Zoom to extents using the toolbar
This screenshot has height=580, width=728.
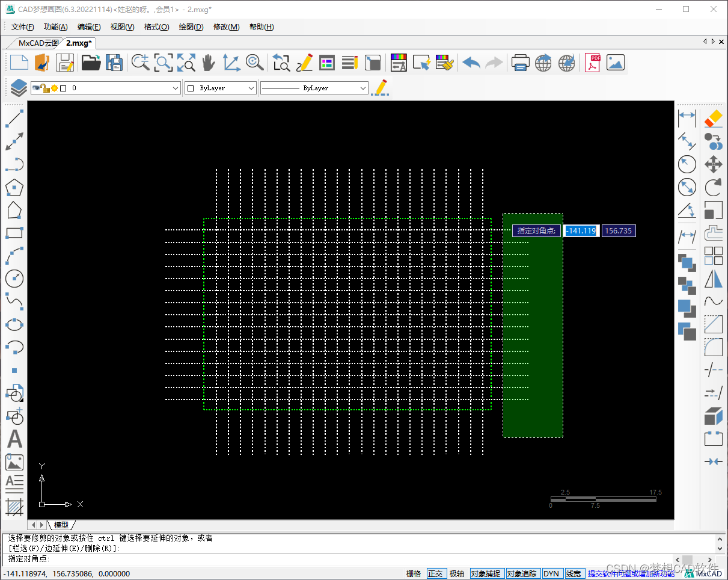point(186,63)
